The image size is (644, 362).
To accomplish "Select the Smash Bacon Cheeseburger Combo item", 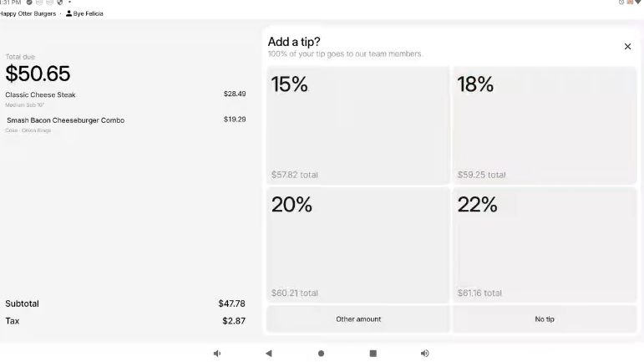I will click(x=65, y=120).
